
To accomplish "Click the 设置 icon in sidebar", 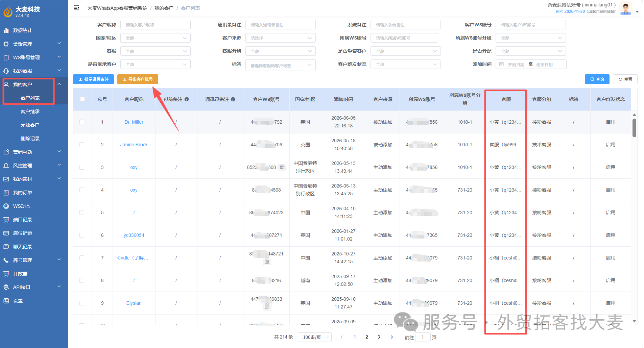I will [x=6, y=301].
